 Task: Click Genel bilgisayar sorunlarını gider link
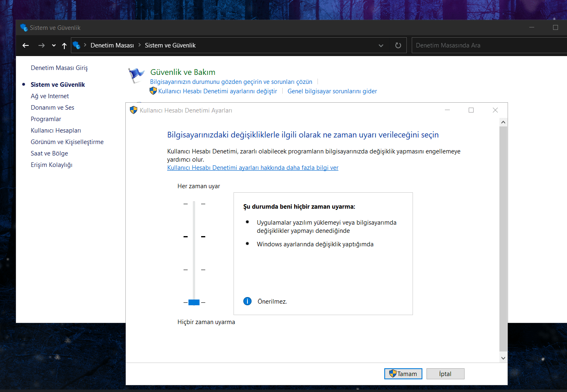coord(332,91)
